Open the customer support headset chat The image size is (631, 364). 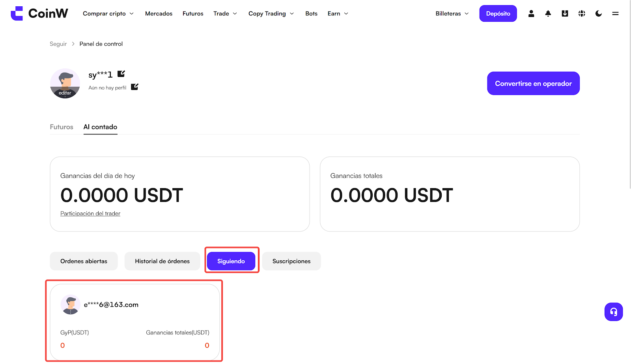pos(614,312)
